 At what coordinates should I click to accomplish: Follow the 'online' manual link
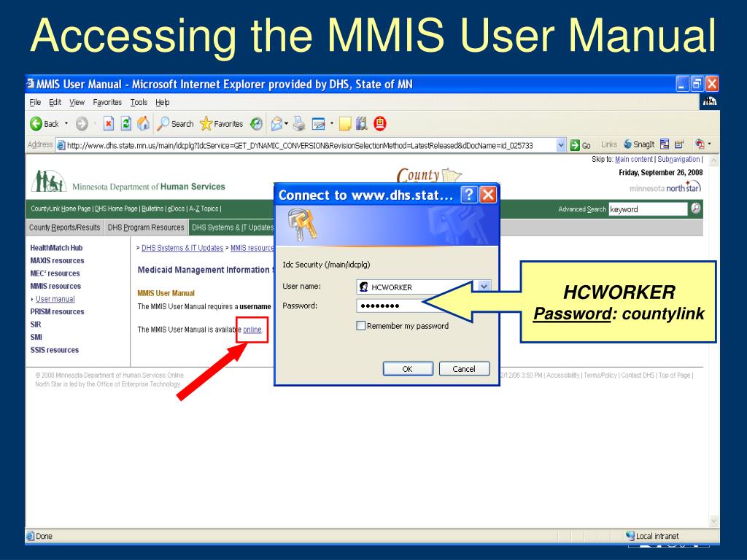coord(252,330)
